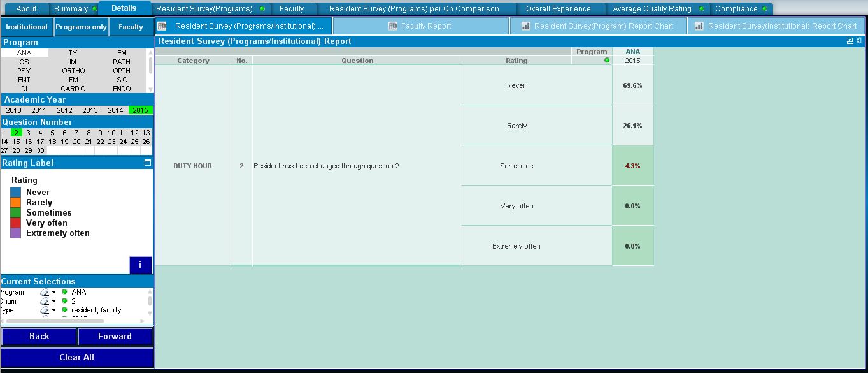Select the Faculty filter button in sidebar
Screen dimensions: 868x373
pos(131,27)
